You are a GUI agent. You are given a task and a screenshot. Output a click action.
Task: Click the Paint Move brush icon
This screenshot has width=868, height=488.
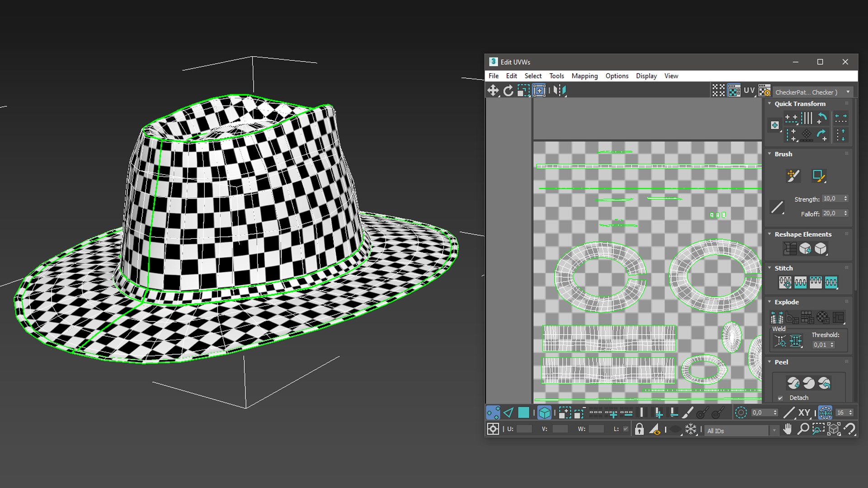pyautogui.click(x=793, y=176)
